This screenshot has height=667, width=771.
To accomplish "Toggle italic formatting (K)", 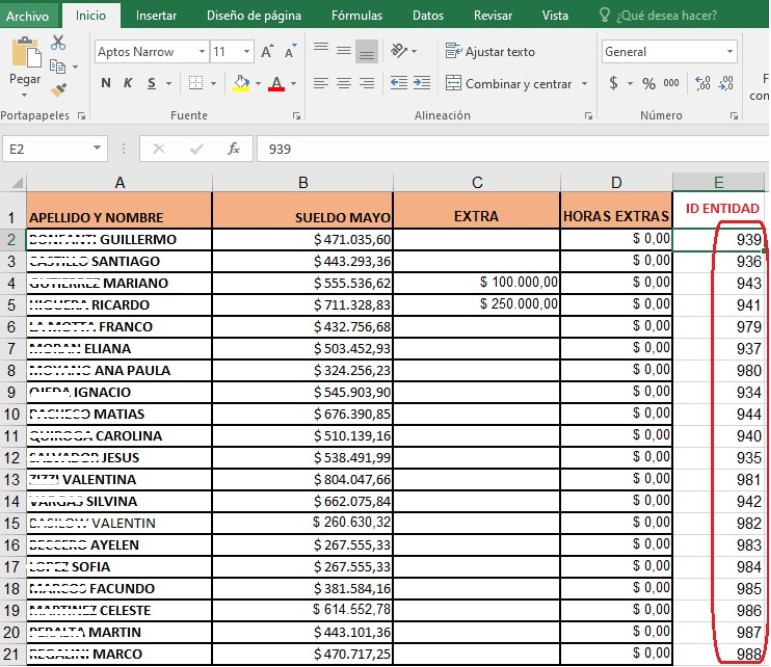I will click(129, 84).
